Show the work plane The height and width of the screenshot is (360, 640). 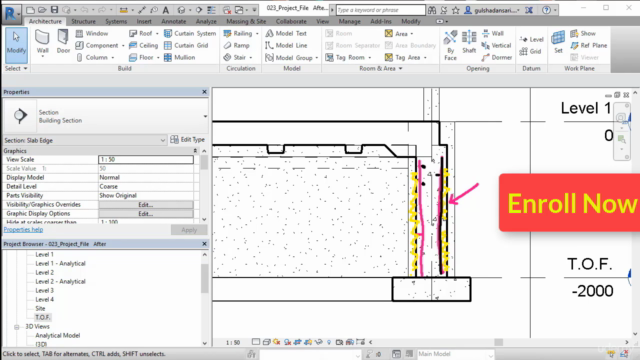pyautogui.click(x=583, y=33)
